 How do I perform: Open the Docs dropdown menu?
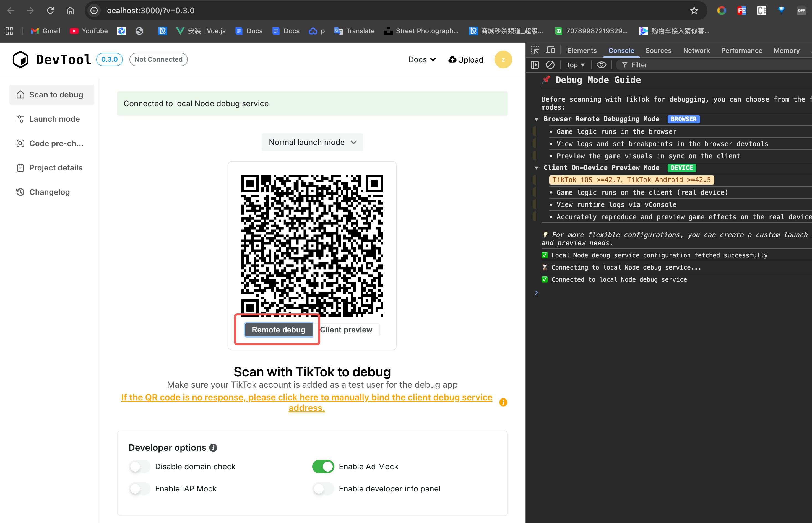click(x=422, y=60)
